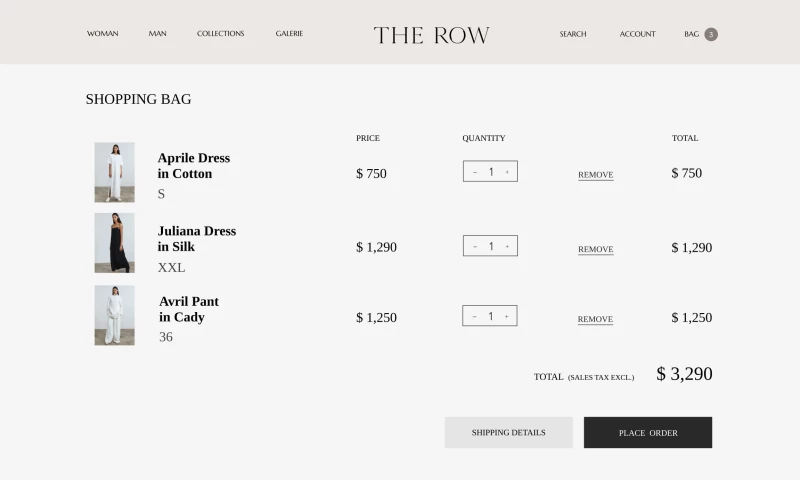
Task: Increase quantity of Juliana Dress in Silk
Action: [x=507, y=246]
